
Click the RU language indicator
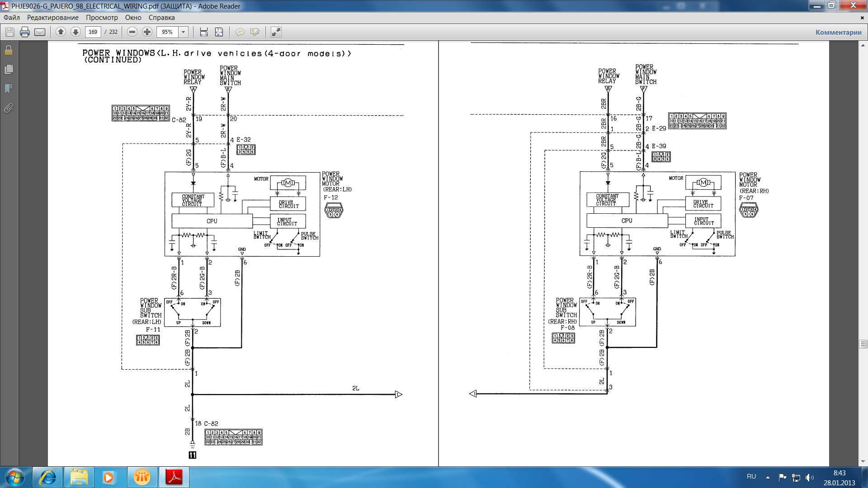[751, 476]
